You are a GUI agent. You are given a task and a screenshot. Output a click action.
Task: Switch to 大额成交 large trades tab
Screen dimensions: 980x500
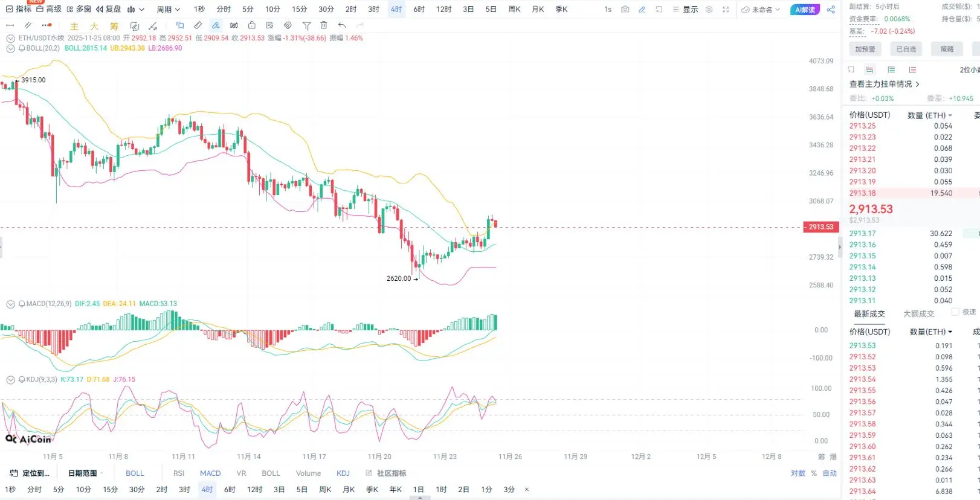918,314
